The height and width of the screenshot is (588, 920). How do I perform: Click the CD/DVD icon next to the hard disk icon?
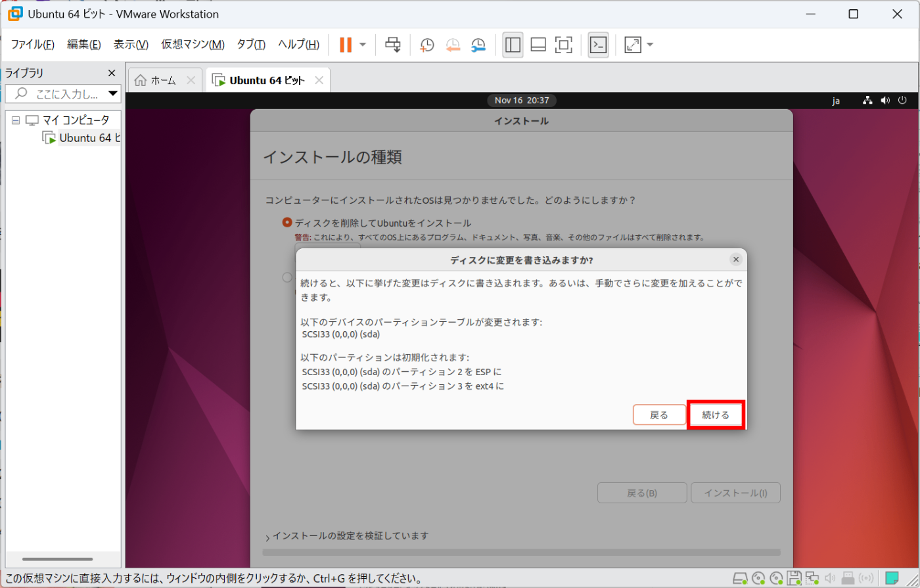coord(759,579)
